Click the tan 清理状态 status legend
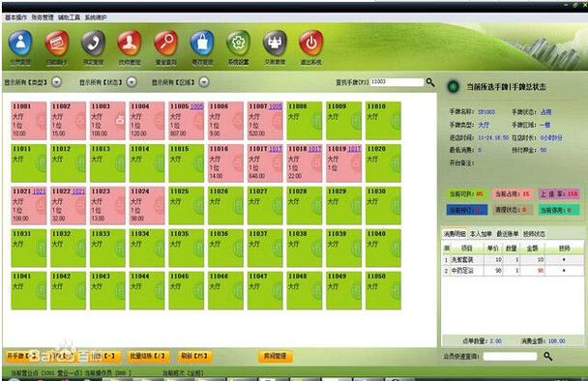Viewport: 588px width, 381px height. coord(513,210)
